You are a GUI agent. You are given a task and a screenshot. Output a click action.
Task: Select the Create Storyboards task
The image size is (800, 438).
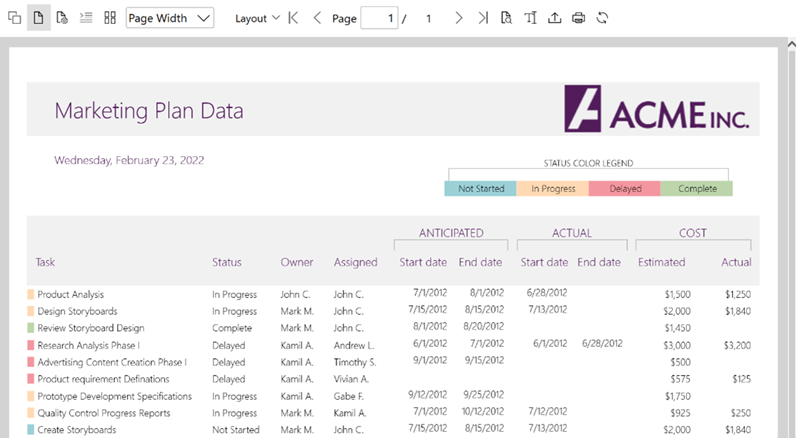[x=77, y=430]
